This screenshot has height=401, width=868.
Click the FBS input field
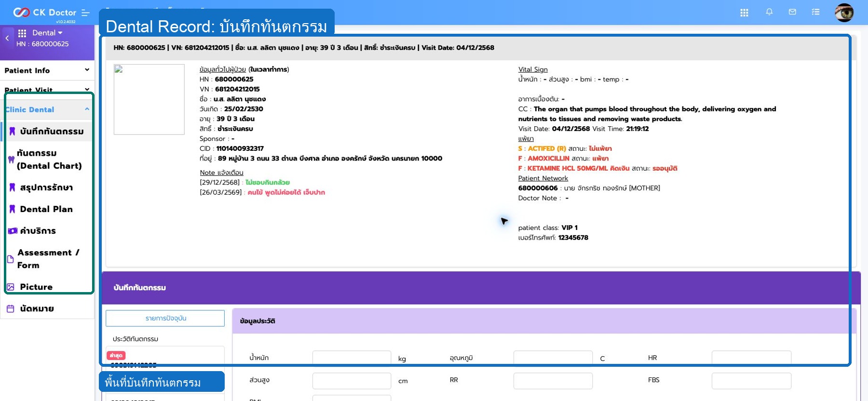751,381
